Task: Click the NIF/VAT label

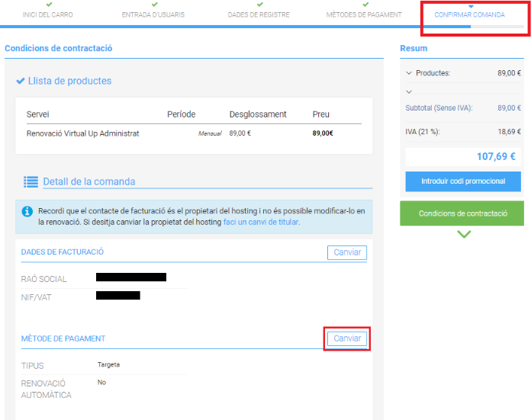Action: coord(36,297)
